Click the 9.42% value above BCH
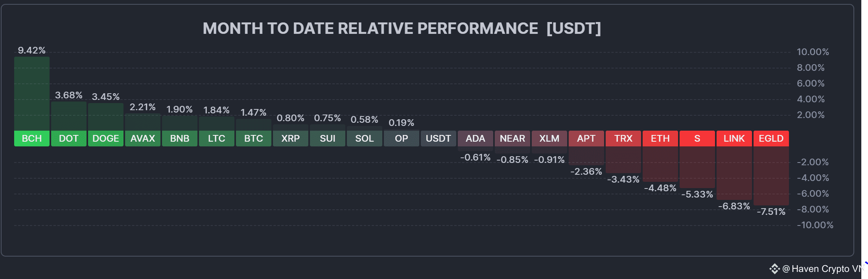 32,50
